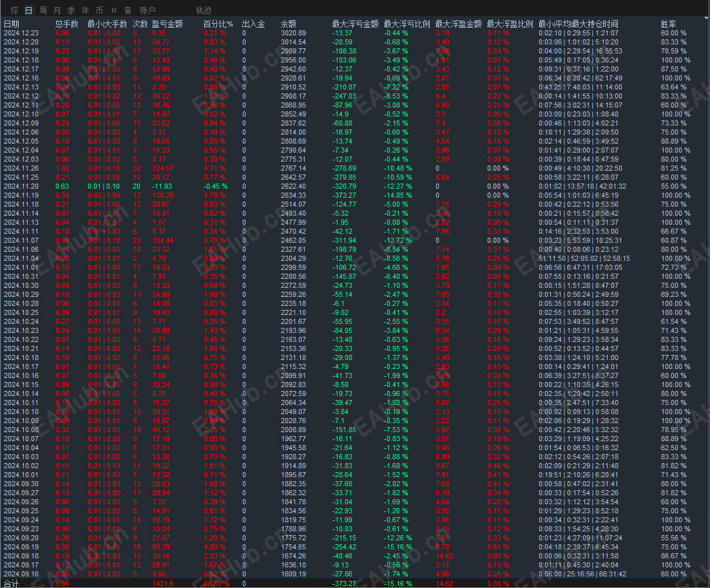
Task: Open the 季 quarterly tab
Action: 71,10
